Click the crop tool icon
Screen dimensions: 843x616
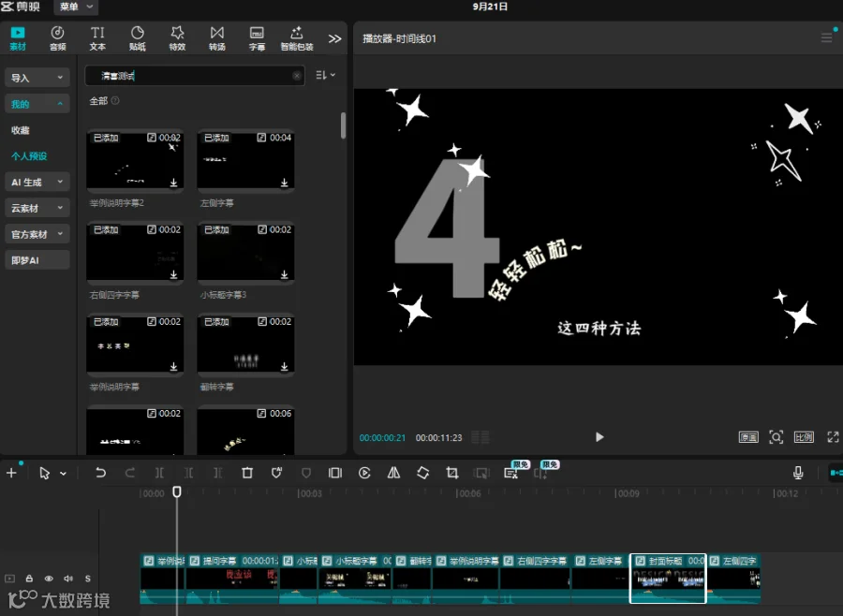(x=452, y=473)
